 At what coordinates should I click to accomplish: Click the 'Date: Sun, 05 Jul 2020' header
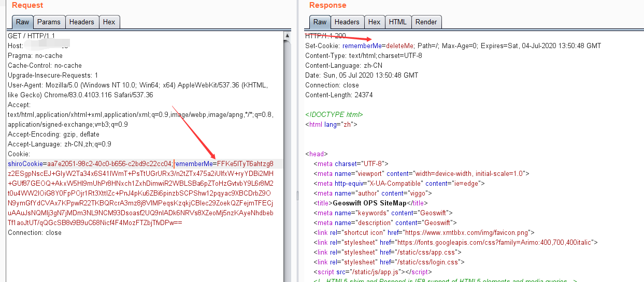pyautogui.click(x=362, y=75)
